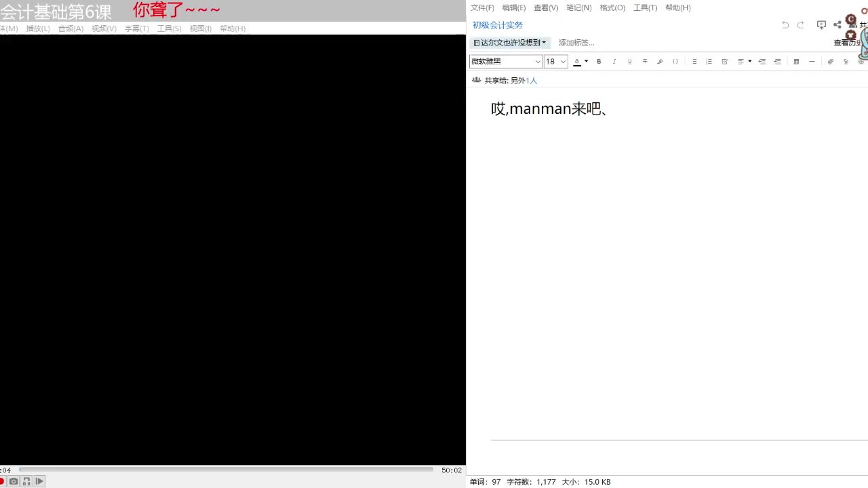This screenshot has width=868, height=488.
Task: Click the note title 初级会计实务
Action: (498, 25)
